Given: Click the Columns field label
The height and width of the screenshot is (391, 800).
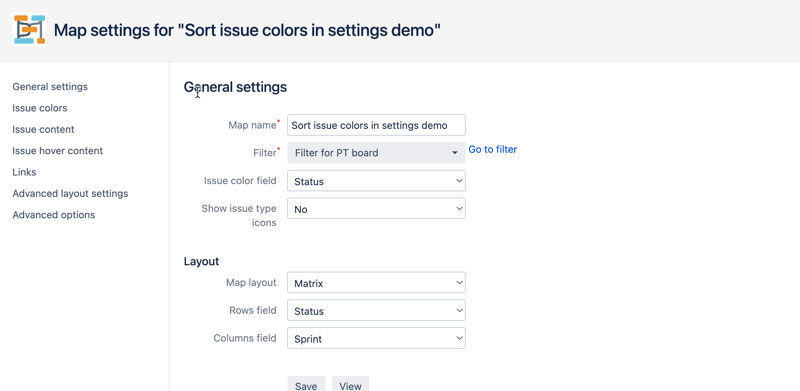Looking at the screenshot, I should click(245, 338).
